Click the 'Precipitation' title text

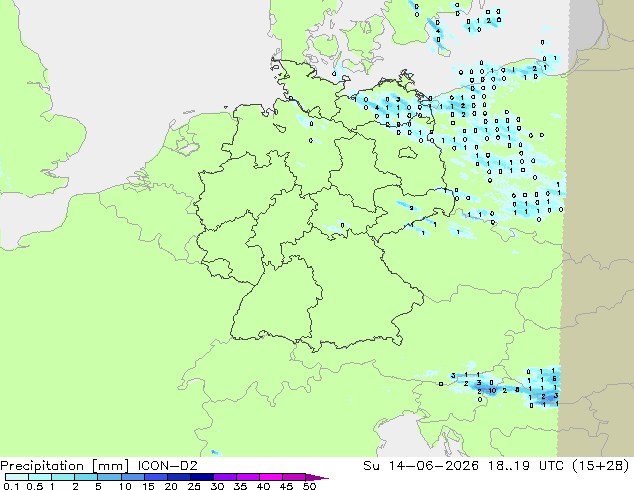coord(42,466)
